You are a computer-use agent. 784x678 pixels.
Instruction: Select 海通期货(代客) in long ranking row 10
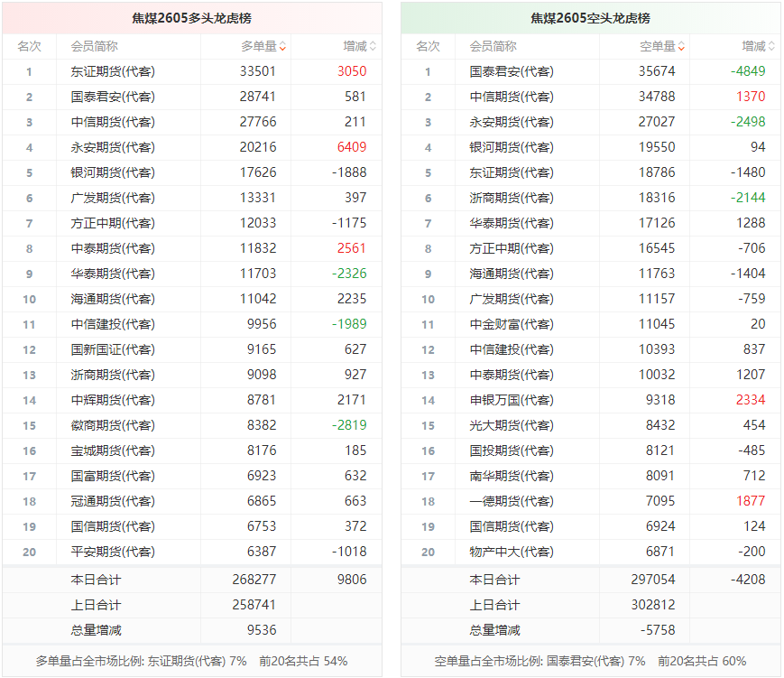[113, 299]
